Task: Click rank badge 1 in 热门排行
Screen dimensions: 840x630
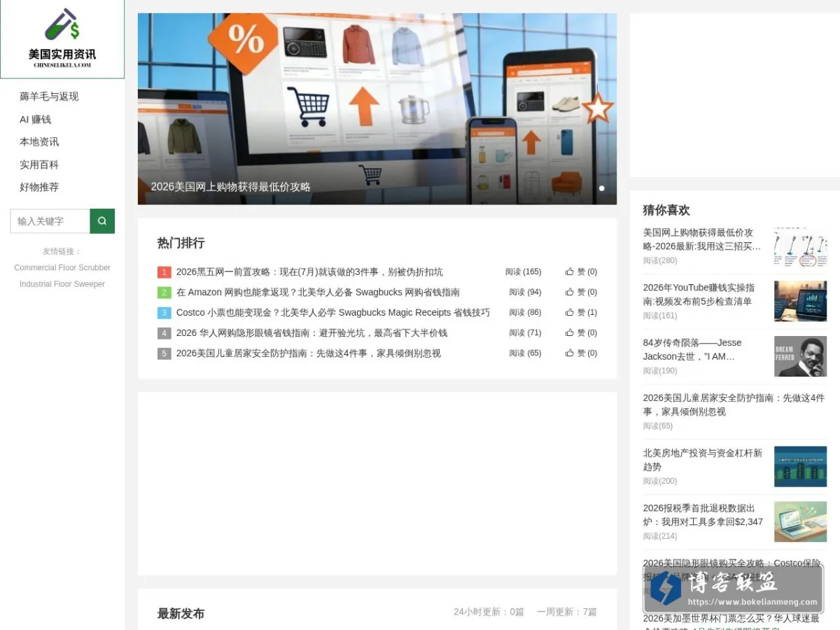Action: coord(164,272)
